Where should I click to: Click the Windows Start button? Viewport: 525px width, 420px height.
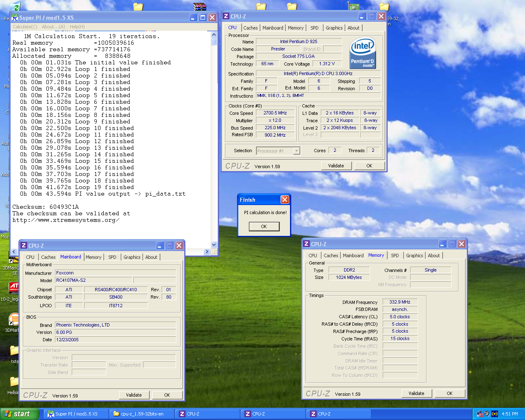[20, 414]
